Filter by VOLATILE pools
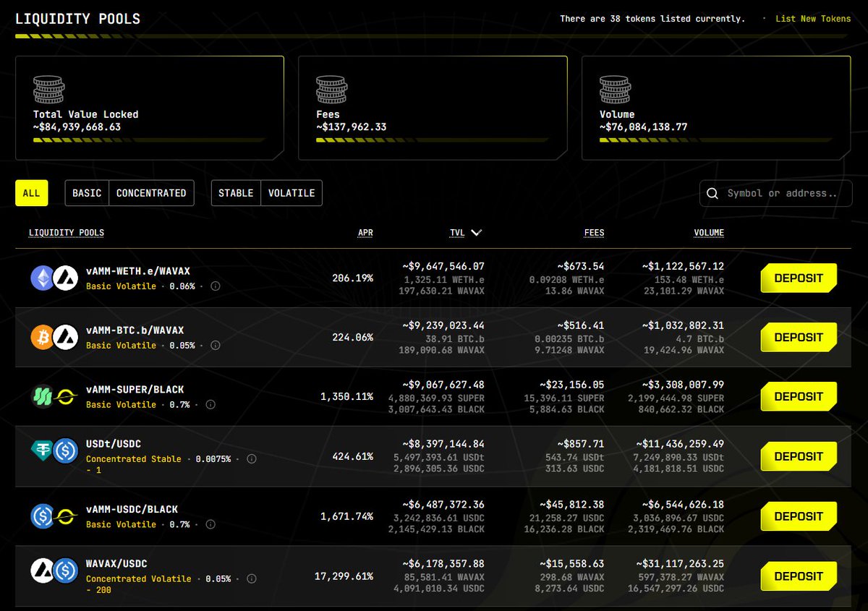868x611 pixels. point(292,193)
